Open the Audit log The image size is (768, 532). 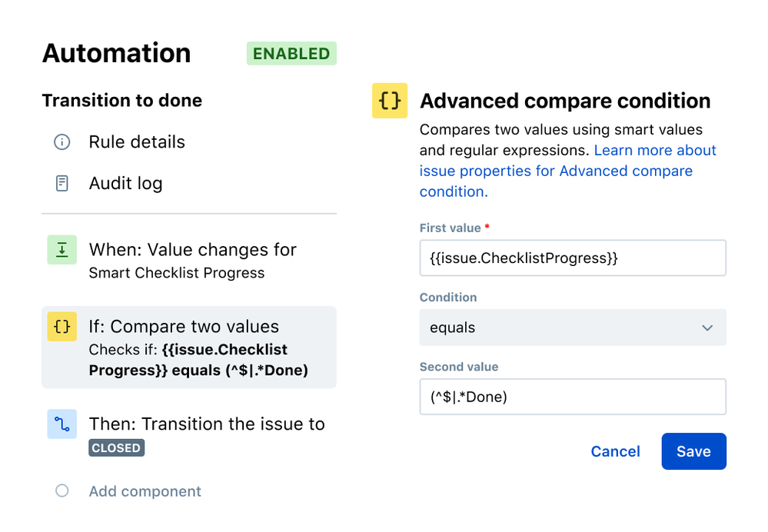(x=125, y=184)
